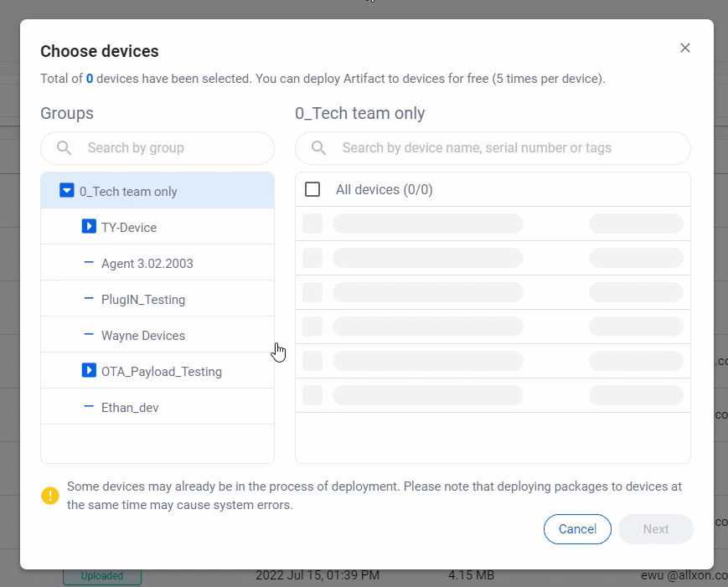
Task: Check the second device row checkbox
Action: point(312,258)
